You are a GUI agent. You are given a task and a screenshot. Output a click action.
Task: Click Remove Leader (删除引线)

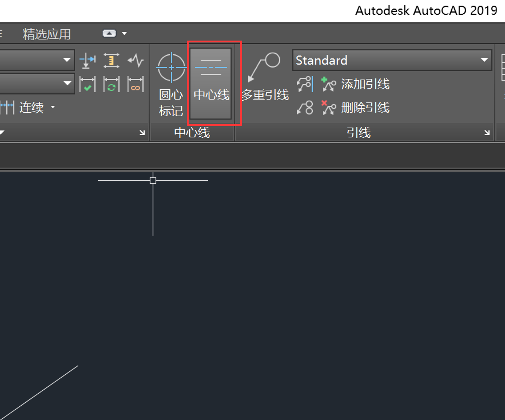tap(356, 108)
